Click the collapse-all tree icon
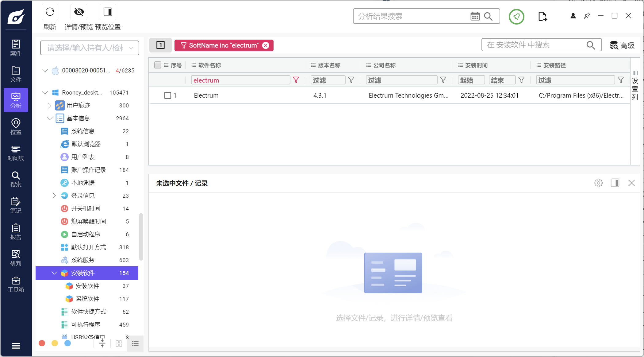 point(102,343)
